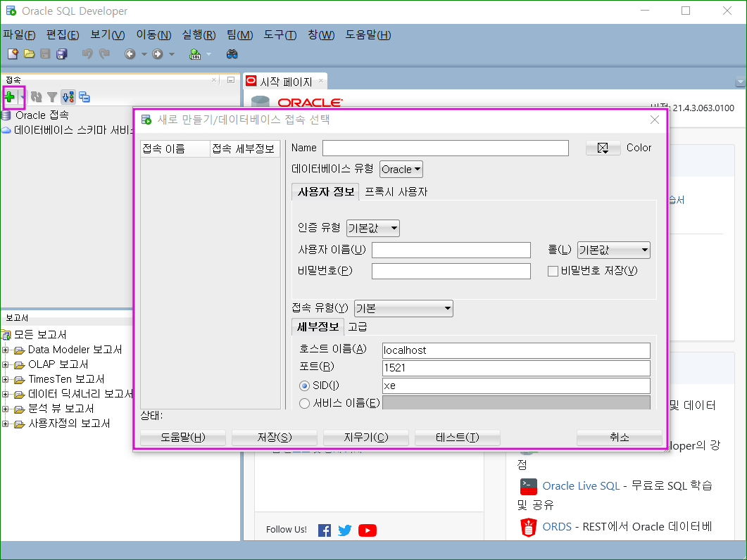Select the 시작 페이지 tab
Screen dimensions: 747x560
285,82
